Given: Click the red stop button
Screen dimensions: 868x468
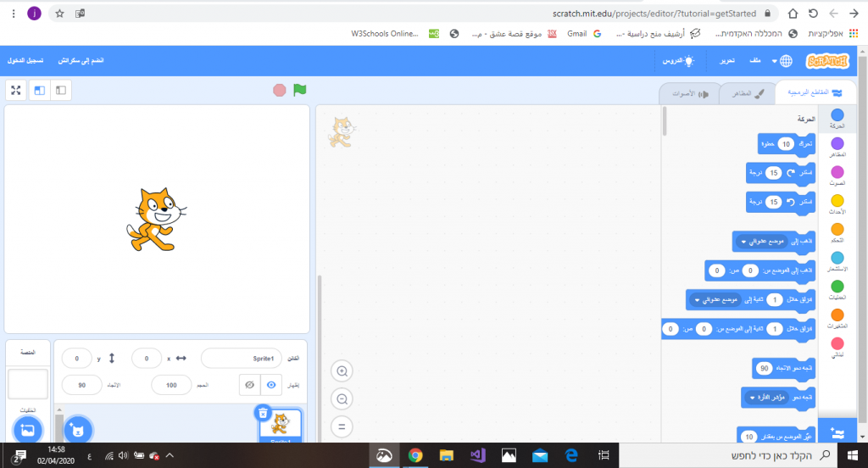Looking at the screenshot, I should 280,90.
